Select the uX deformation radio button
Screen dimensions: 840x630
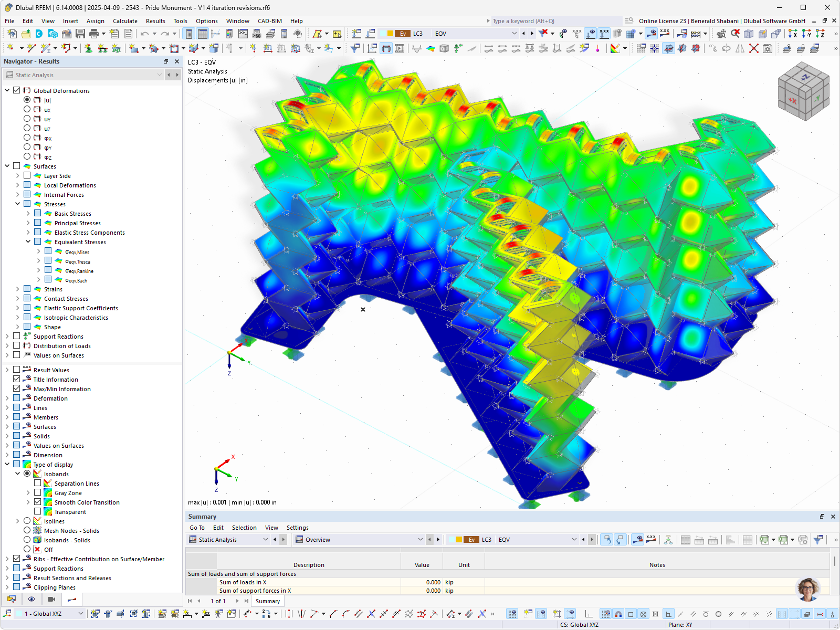pos(27,109)
